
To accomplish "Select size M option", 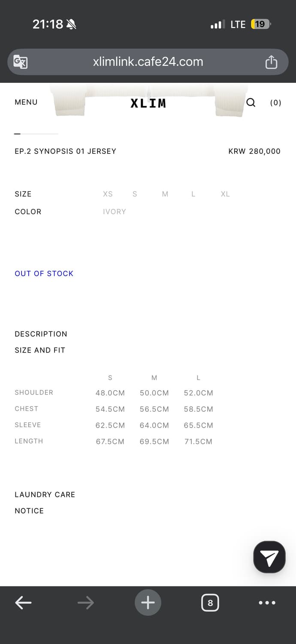I will pyautogui.click(x=165, y=194).
